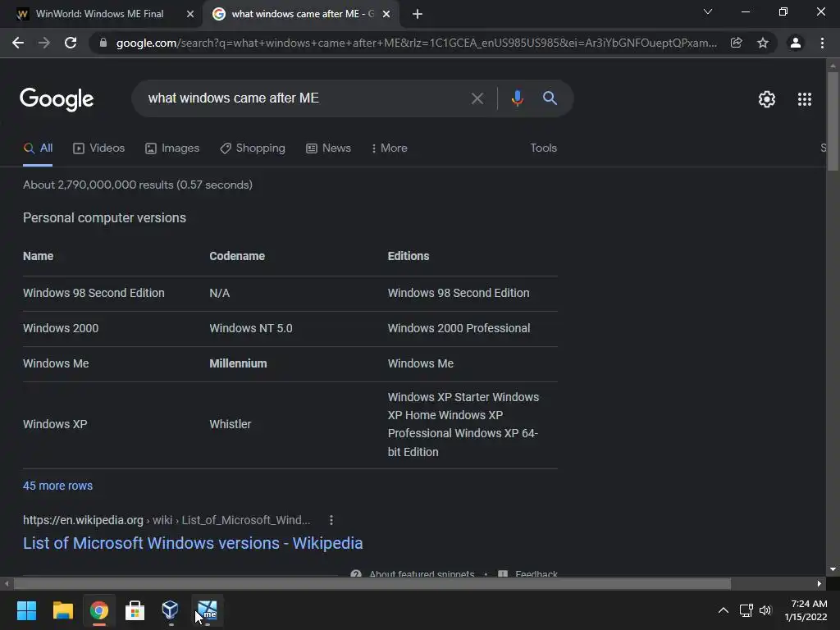
Task: Show hidden system tray icons
Action: click(x=724, y=610)
